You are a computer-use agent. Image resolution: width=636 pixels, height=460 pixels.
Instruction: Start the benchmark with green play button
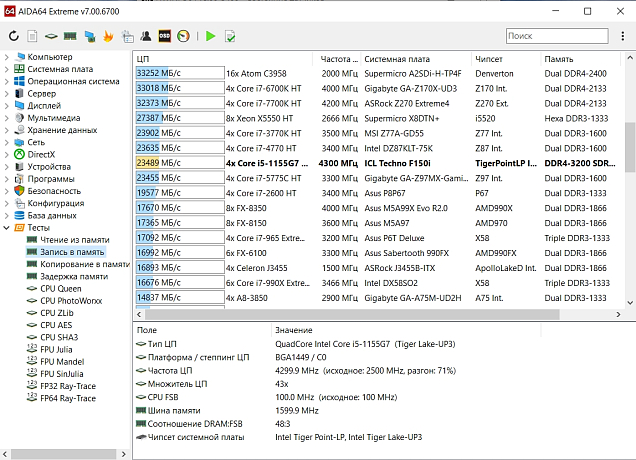pos(210,37)
